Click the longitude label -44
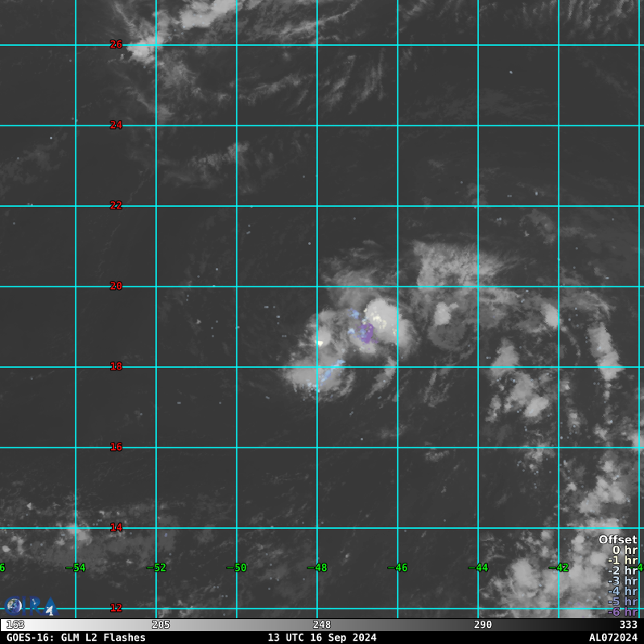The image size is (644, 644). pyautogui.click(x=478, y=568)
